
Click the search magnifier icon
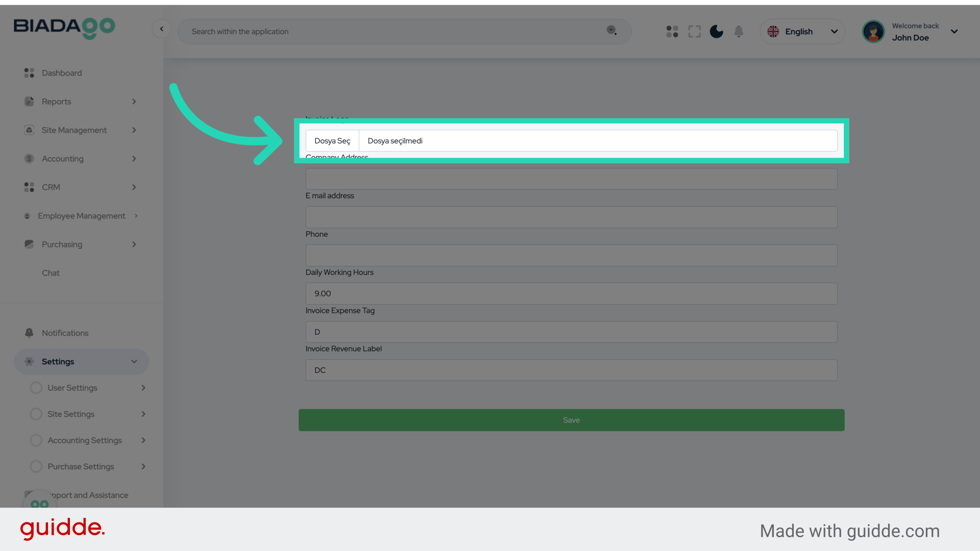(611, 31)
